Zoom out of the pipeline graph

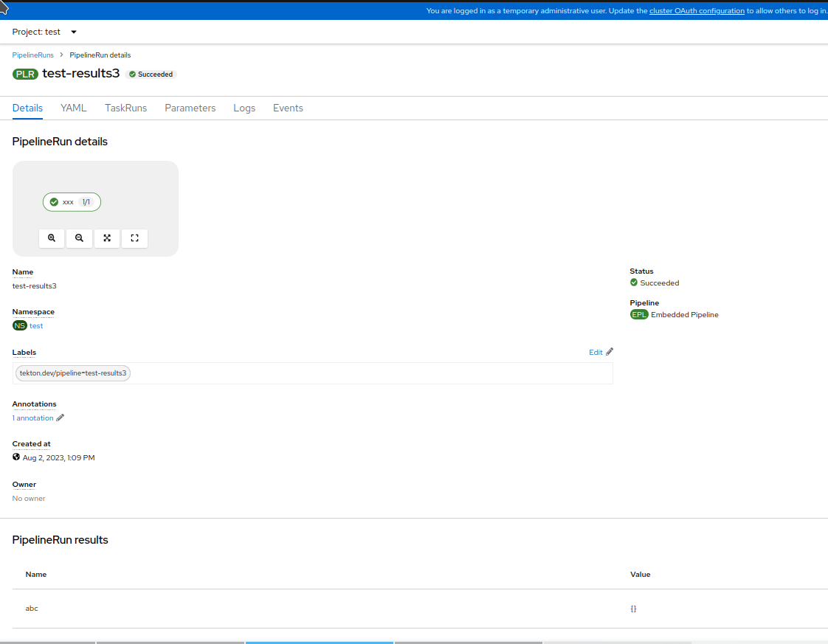pos(79,238)
